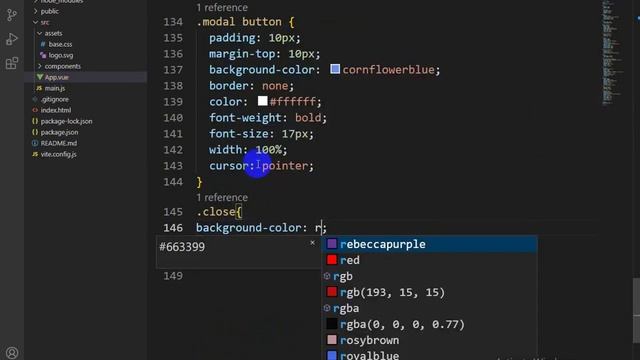640x360 pixels.
Task: Open the Source Control view icon
Action: click(12, 15)
